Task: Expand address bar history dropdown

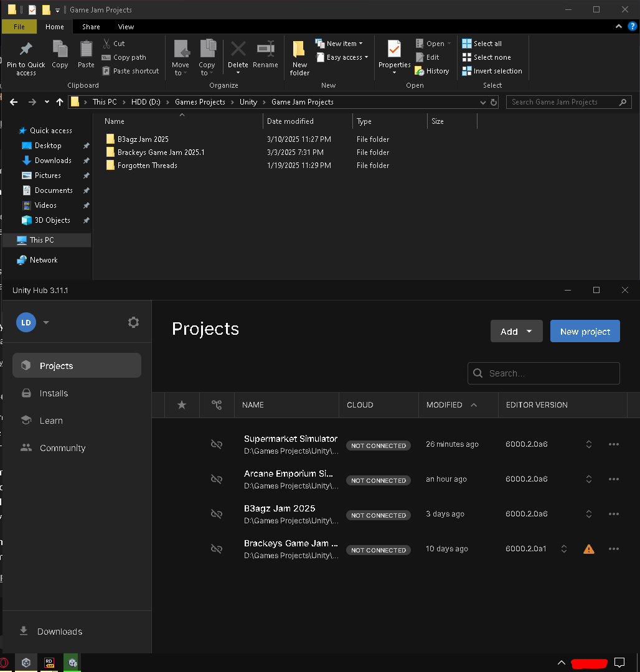Action: pyautogui.click(x=482, y=103)
